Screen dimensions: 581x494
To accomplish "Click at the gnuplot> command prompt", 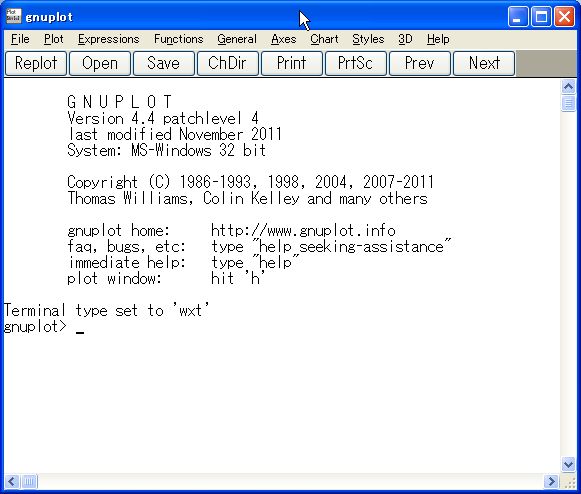I will point(80,328).
